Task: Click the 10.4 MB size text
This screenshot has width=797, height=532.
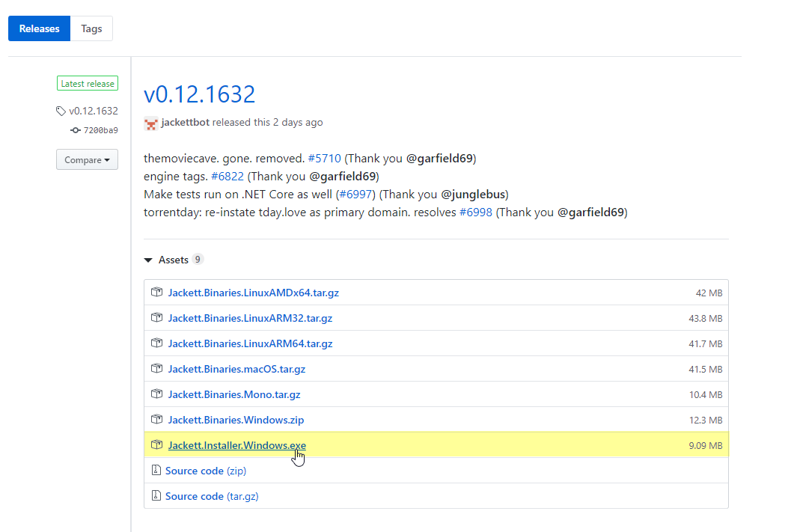Action: coord(706,395)
